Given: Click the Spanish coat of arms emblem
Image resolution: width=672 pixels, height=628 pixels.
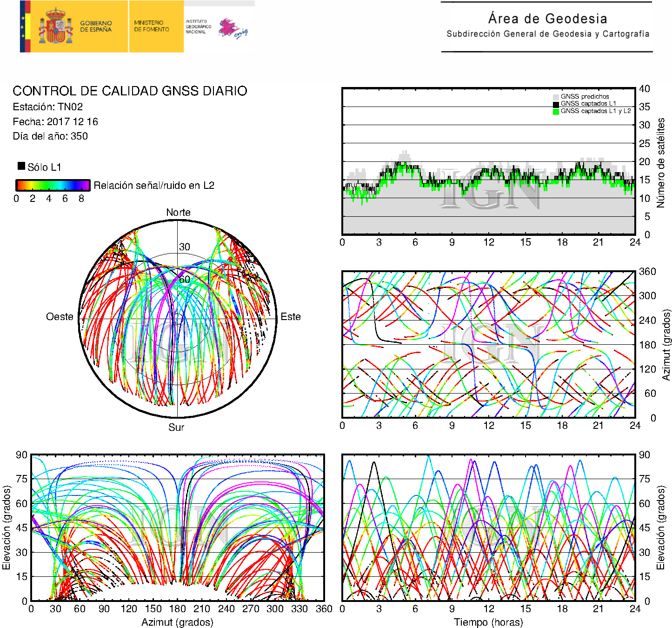Looking at the screenshot, I should tap(55, 27).
